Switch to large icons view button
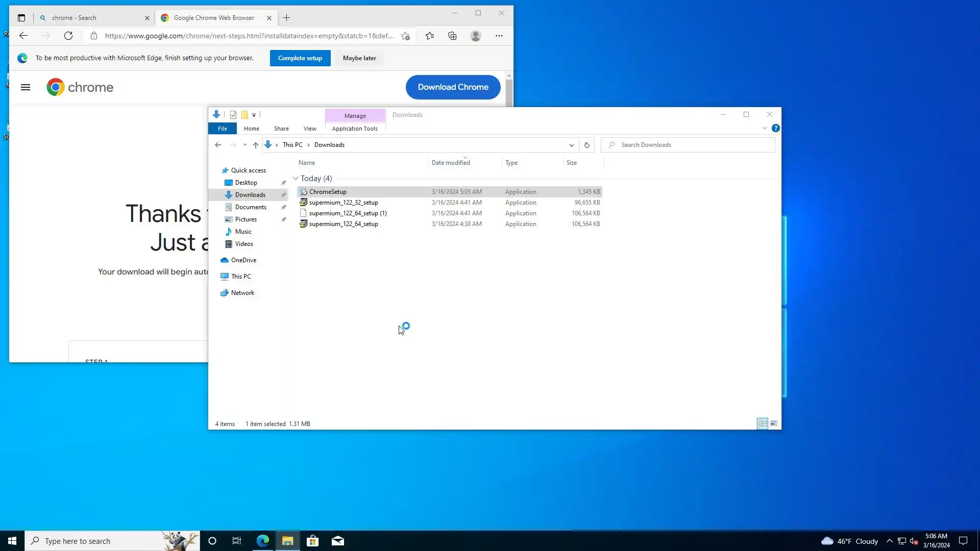The height and width of the screenshot is (551, 980). tap(774, 423)
